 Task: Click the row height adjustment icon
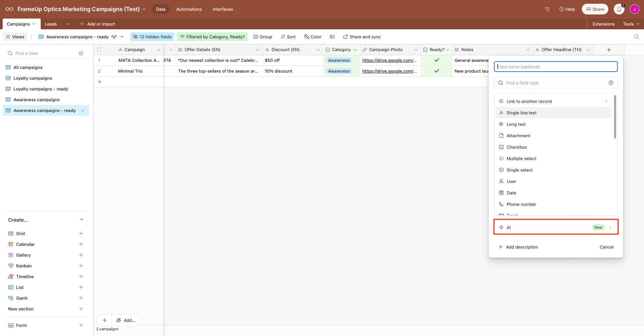[x=332, y=37]
